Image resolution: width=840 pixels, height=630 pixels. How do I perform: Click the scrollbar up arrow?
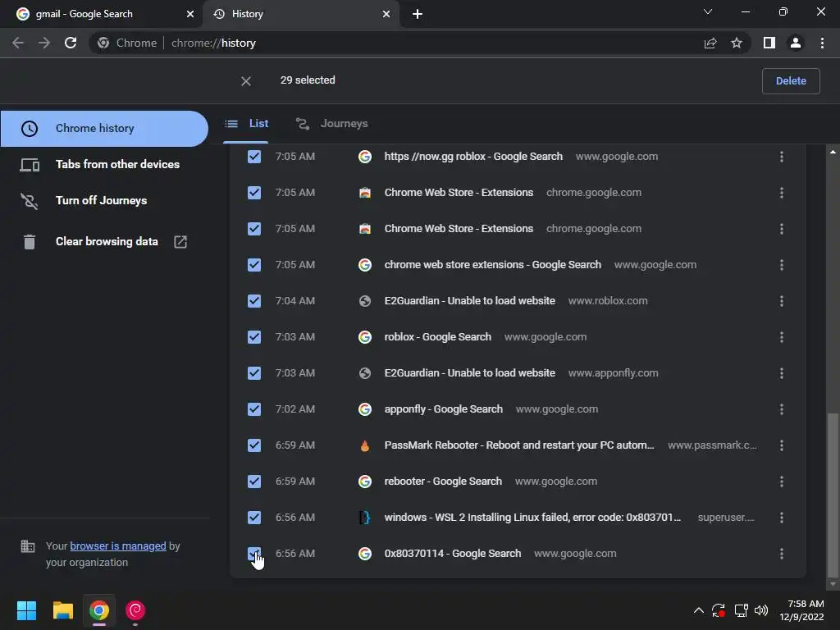[833, 152]
